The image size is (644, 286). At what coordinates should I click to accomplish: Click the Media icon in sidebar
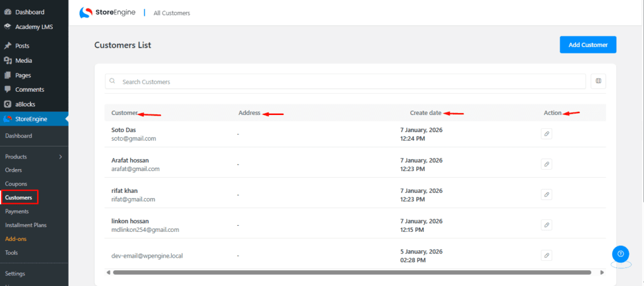tap(8, 60)
